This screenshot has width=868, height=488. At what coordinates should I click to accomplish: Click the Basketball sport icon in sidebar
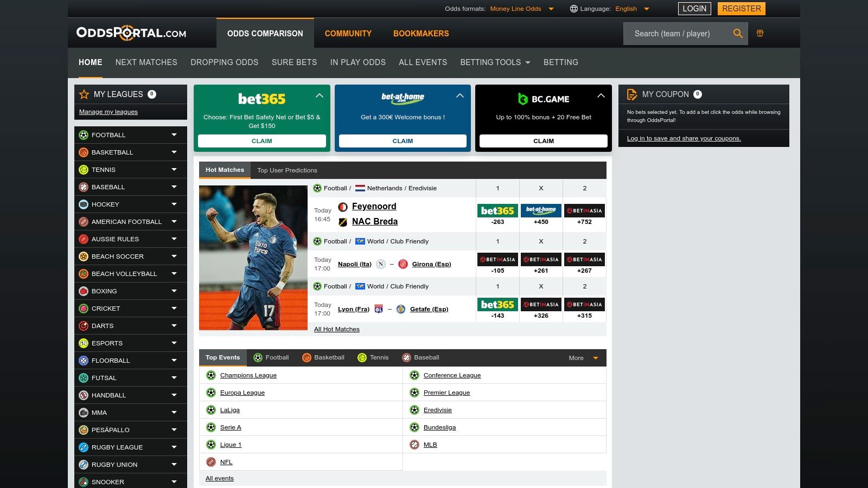(84, 152)
